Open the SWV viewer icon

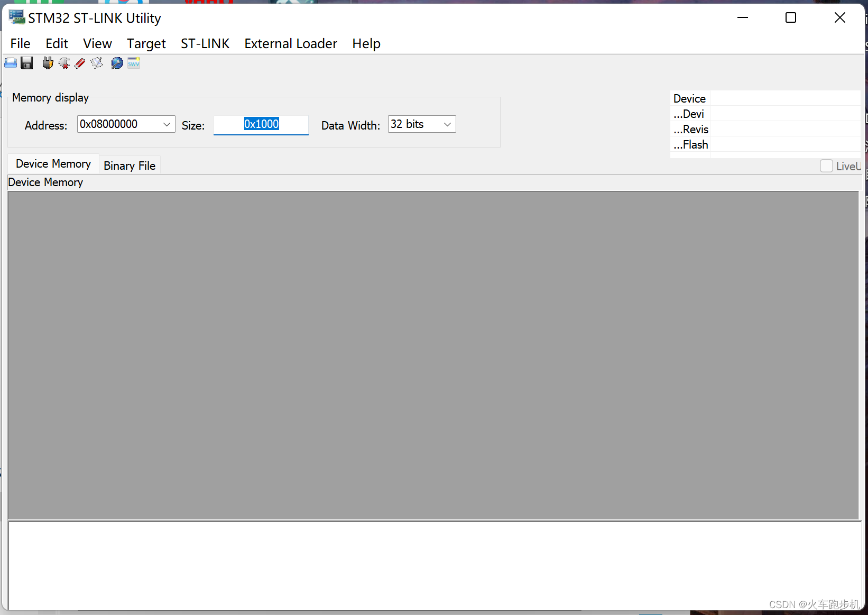134,63
